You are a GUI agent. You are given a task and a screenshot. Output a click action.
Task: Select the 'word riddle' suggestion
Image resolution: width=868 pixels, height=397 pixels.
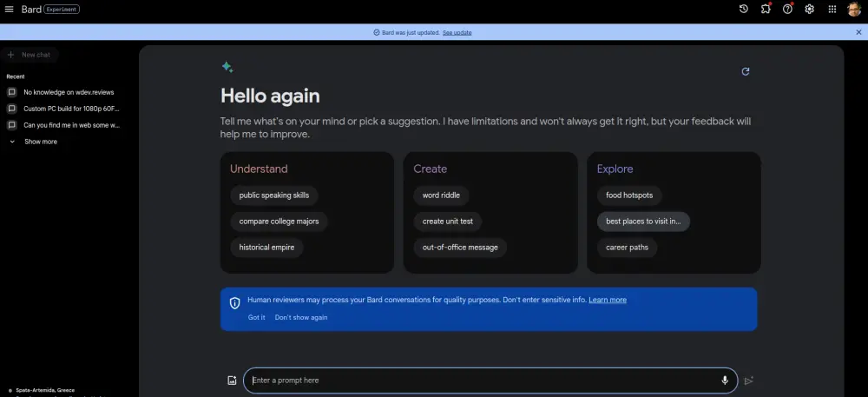(x=441, y=195)
